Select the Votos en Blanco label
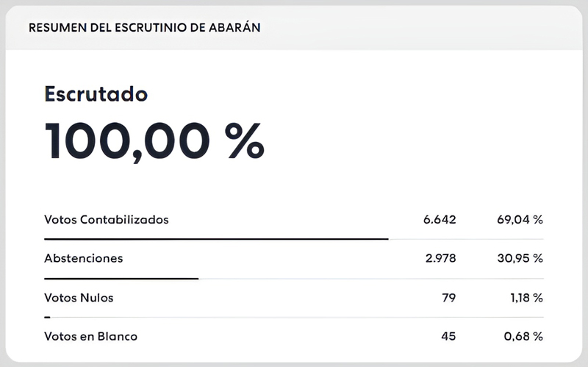Viewport: 588px width, 367px height. [x=90, y=336]
